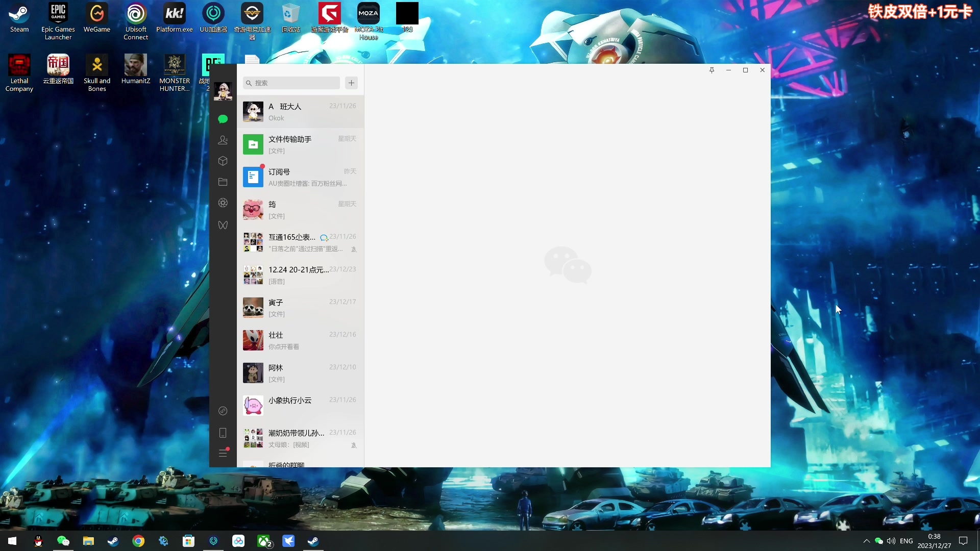980x551 pixels.
Task: Open the Favorites cube icon
Action: [223, 161]
